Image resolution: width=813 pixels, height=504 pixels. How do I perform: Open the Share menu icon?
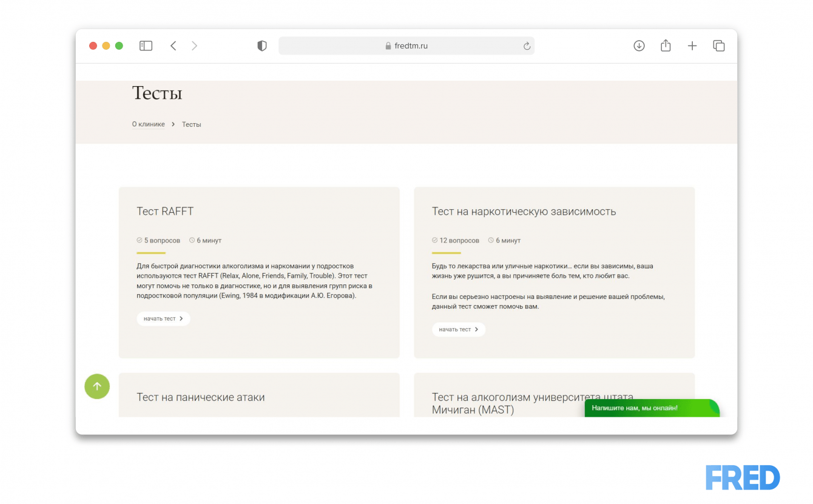(x=666, y=46)
